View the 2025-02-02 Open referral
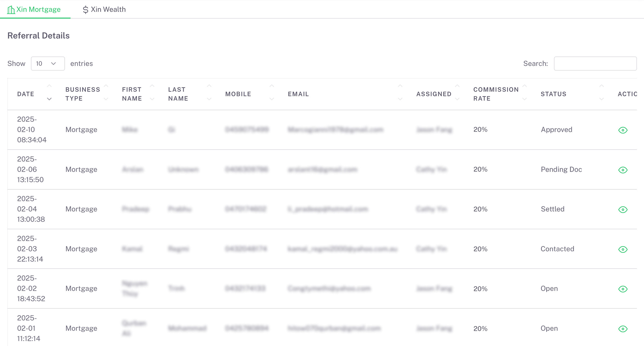The image size is (644, 346). pos(623,289)
